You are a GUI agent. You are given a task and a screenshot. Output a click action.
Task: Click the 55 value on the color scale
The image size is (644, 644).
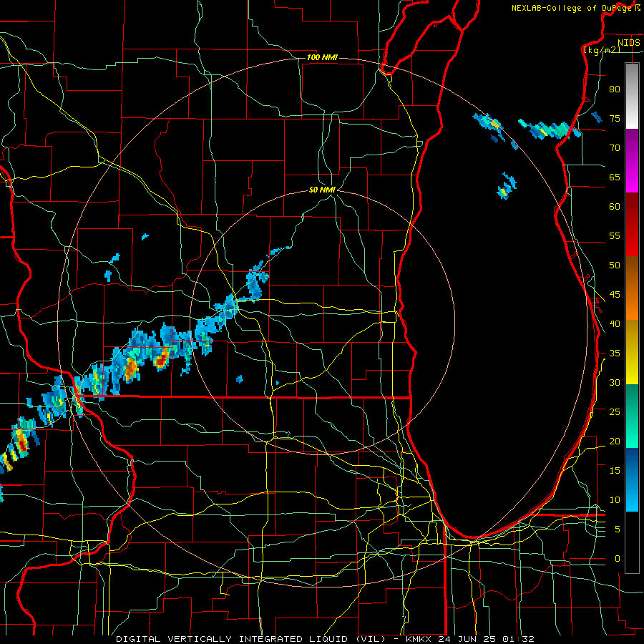tap(615, 236)
